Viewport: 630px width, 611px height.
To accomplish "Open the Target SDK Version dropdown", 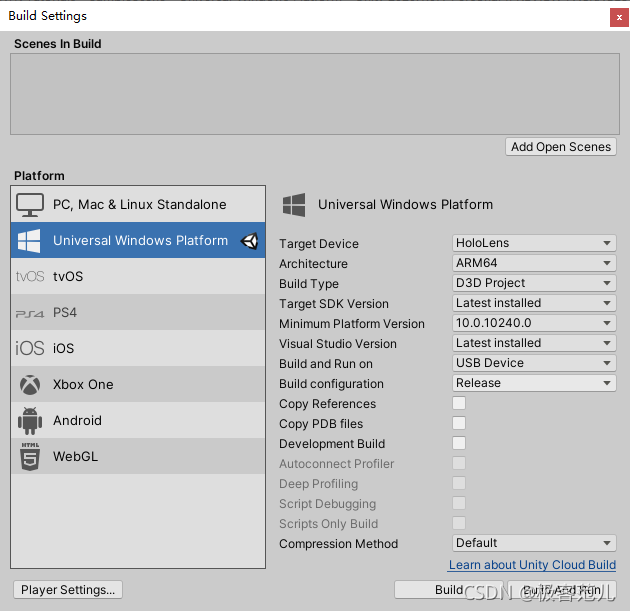I will tap(534, 303).
